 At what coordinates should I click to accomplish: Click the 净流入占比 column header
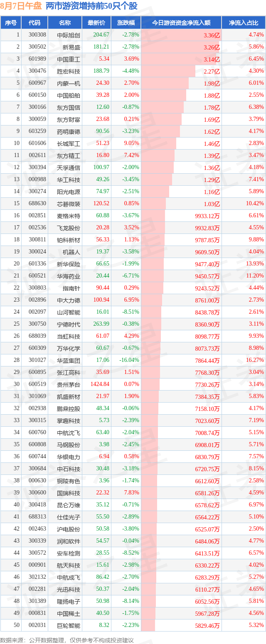pyautogui.click(x=244, y=23)
